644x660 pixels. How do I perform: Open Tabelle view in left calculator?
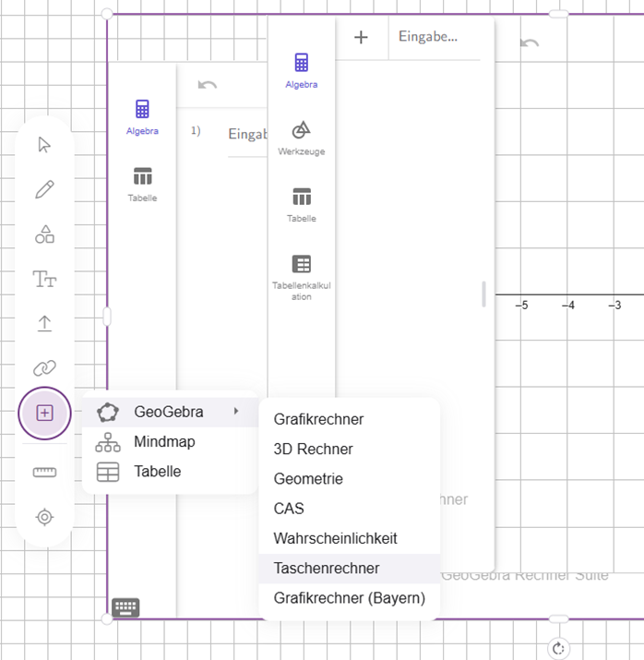tap(142, 185)
